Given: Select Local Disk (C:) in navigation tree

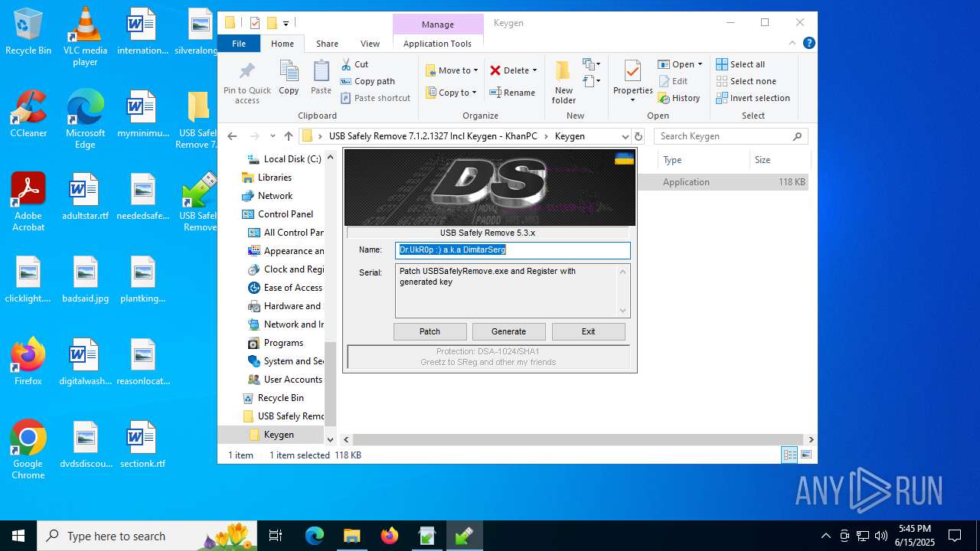Looking at the screenshot, I should coord(283,159).
